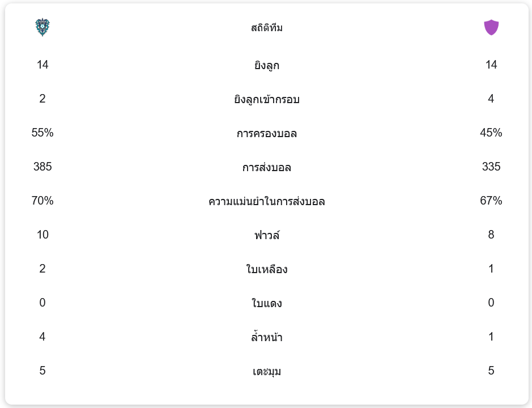Select the fouls value of 10
The image size is (532, 408).
pos(42,235)
